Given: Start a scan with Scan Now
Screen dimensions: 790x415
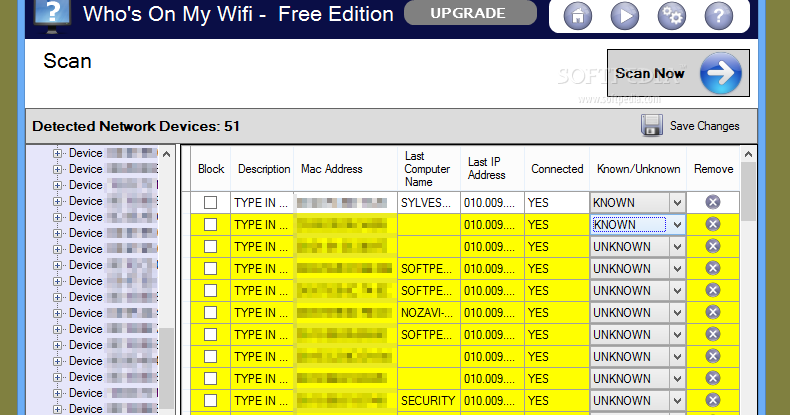Looking at the screenshot, I should [x=678, y=73].
